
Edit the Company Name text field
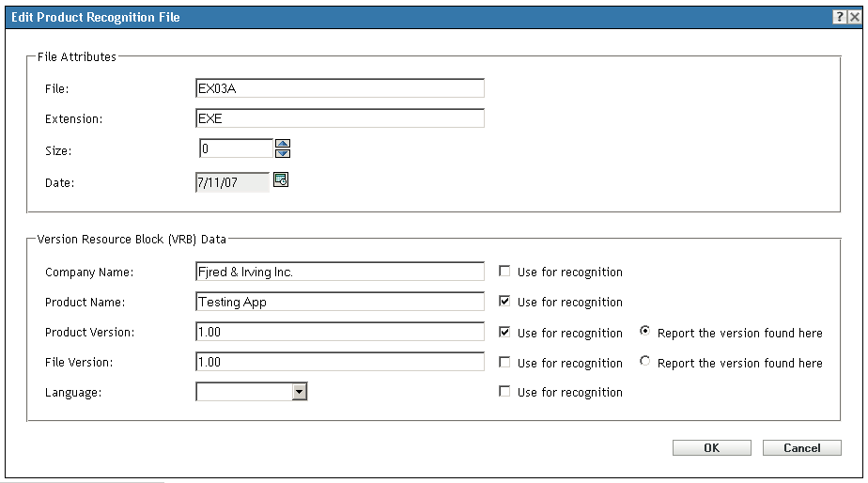(x=339, y=272)
